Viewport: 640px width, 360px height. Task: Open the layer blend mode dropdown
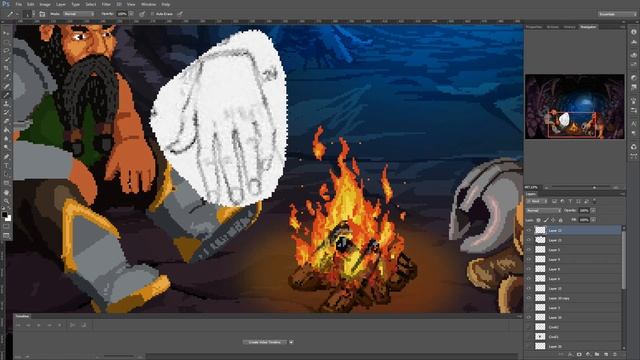(543, 211)
